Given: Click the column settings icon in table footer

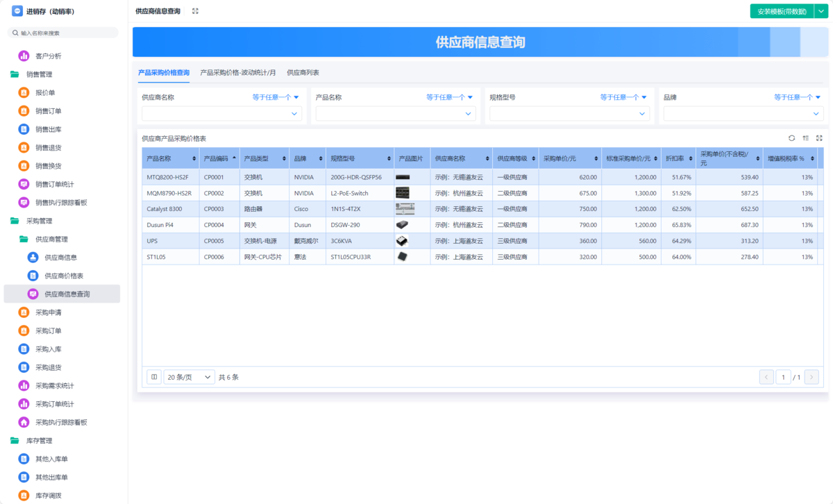Looking at the screenshot, I should click(x=154, y=377).
